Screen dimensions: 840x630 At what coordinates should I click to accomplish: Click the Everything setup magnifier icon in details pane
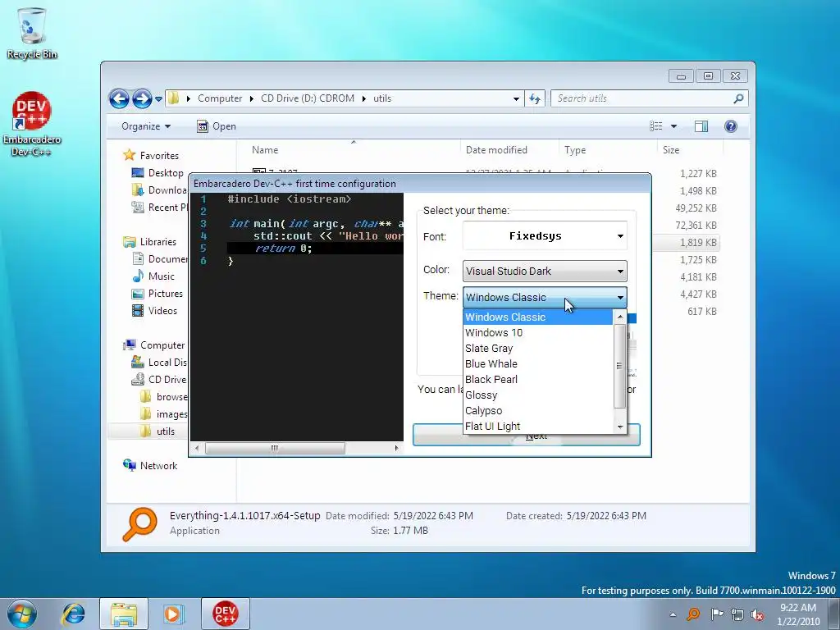139,524
